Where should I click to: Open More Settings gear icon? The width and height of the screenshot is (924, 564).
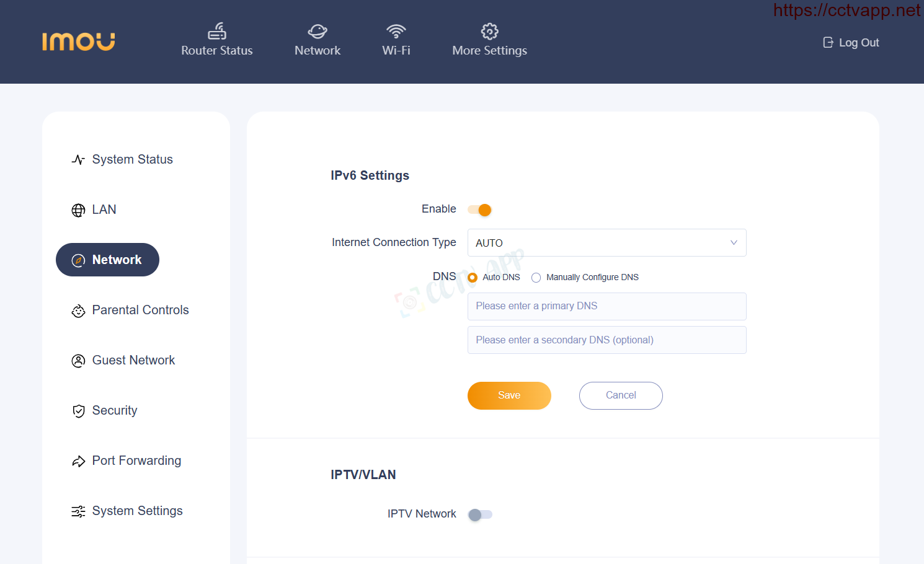pos(490,31)
